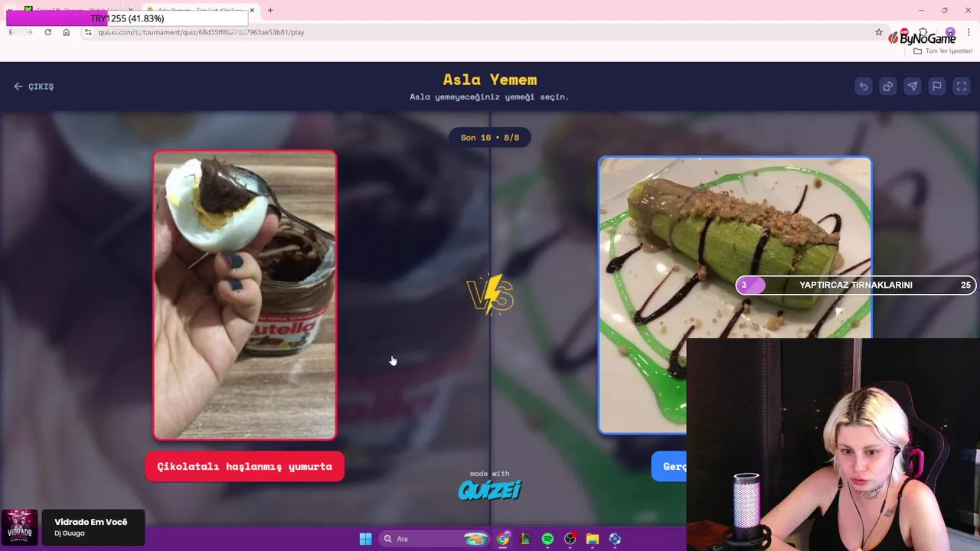Screen dimensions: 980x551
Task: Toggle the quiz fullscreen icon
Action: 962,86
